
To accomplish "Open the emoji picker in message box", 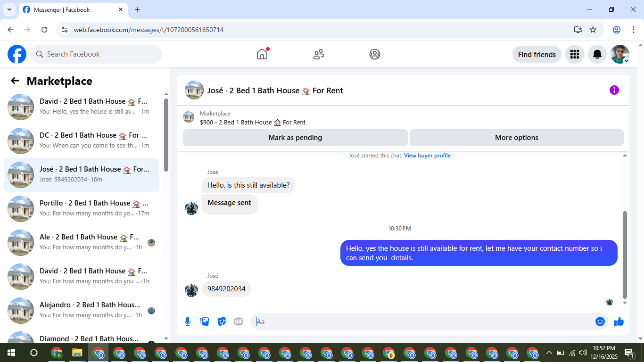I will (x=600, y=321).
